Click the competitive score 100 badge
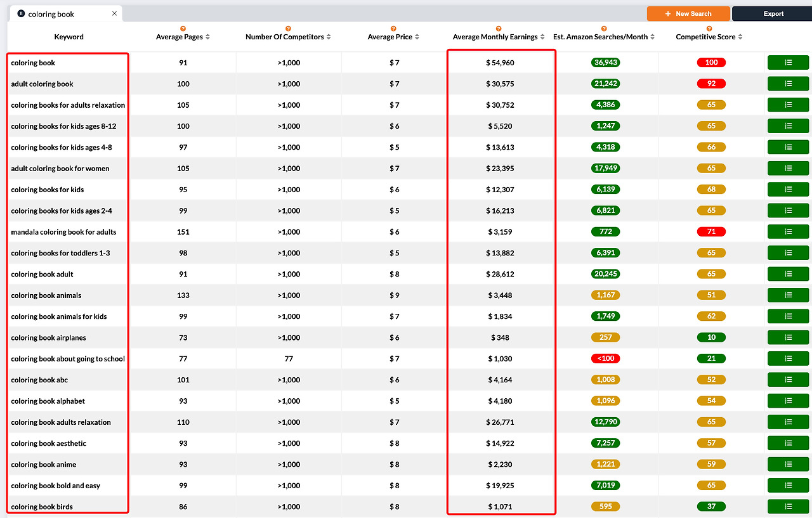This screenshot has height=518, width=812. pyautogui.click(x=711, y=63)
